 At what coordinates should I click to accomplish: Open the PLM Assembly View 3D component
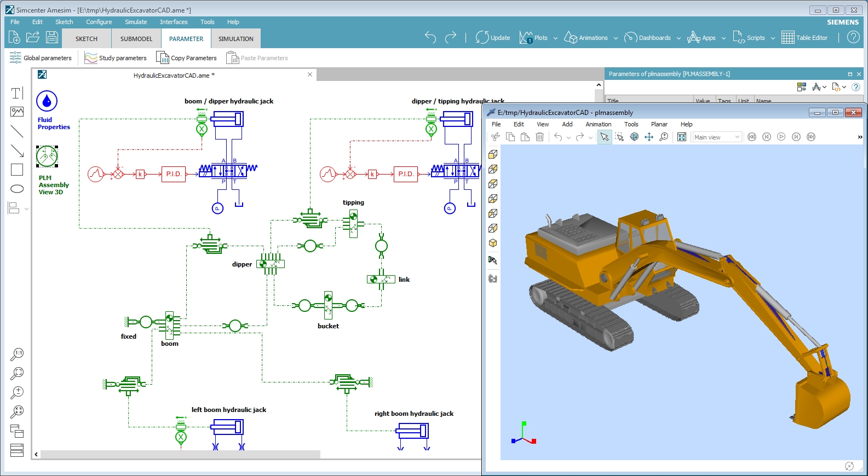click(47, 157)
